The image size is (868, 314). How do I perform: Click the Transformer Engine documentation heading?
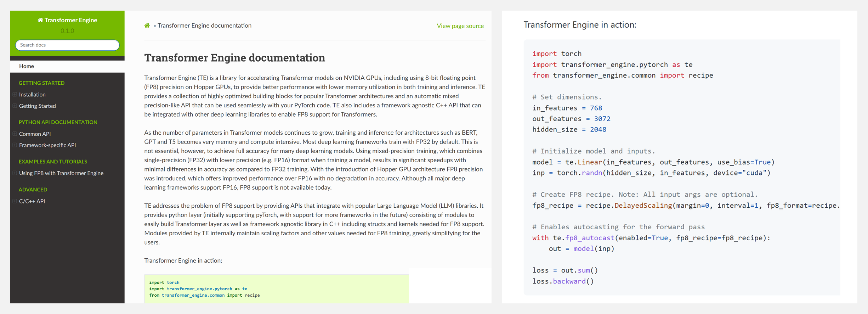click(234, 58)
